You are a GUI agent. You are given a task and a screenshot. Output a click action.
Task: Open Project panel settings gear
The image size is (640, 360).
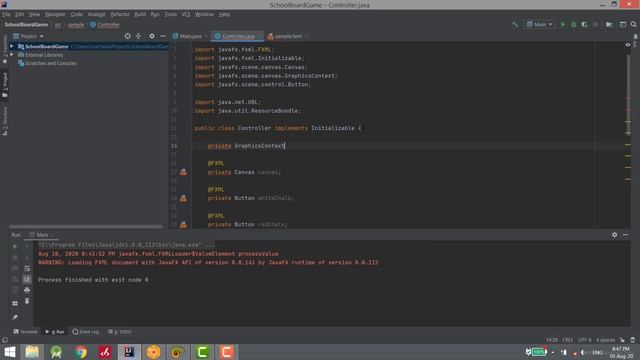point(152,36)
